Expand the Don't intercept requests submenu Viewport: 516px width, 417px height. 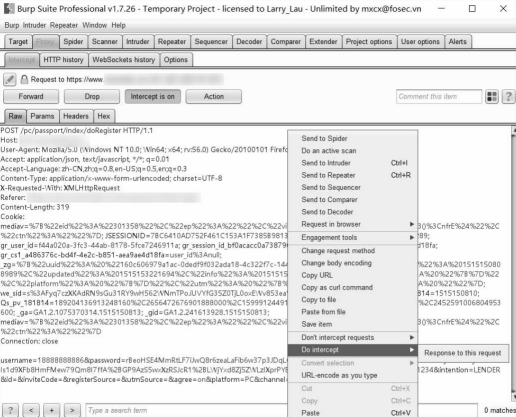pyautogui.click(x=353, y=338)
